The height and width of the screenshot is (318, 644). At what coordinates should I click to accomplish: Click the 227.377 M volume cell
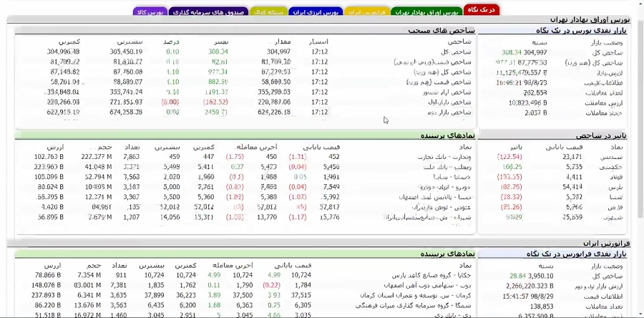click(x=97, y=157)
